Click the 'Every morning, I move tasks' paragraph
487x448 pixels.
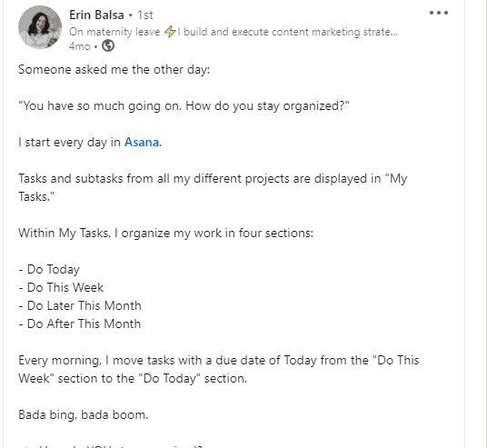pos(219,369)
